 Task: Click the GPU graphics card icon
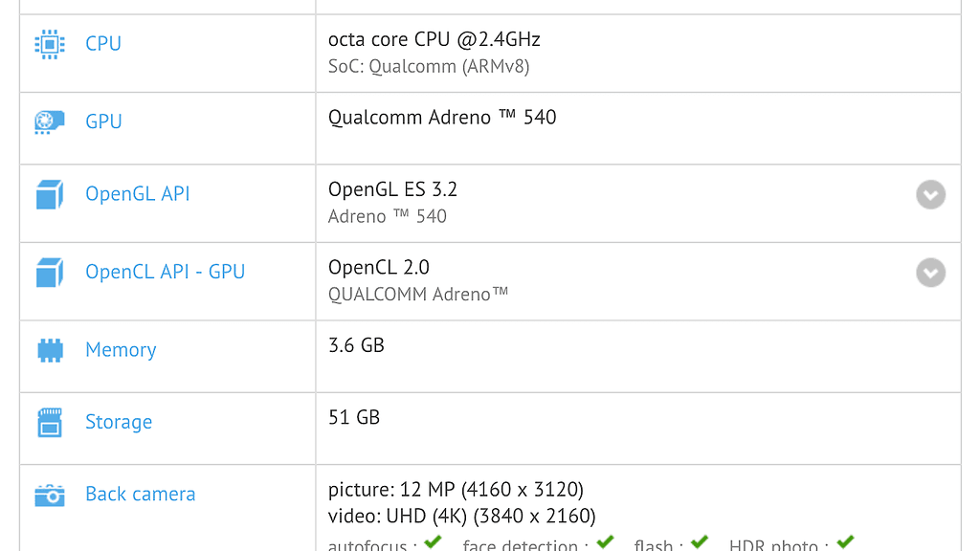click(x=50, y=121)
